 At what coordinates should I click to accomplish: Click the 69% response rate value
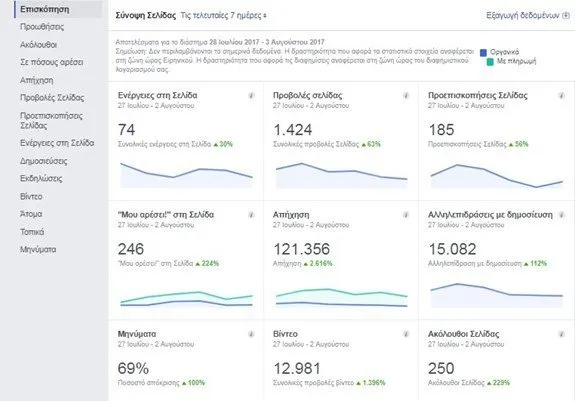pos(133,368)
